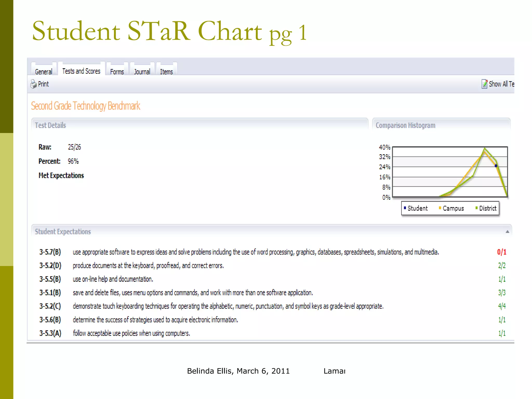Image resolution: width=532 pixels, height=399 pixels.
Task: Click the Second Grade Technology Benchmark title
Action: (86, 106)
